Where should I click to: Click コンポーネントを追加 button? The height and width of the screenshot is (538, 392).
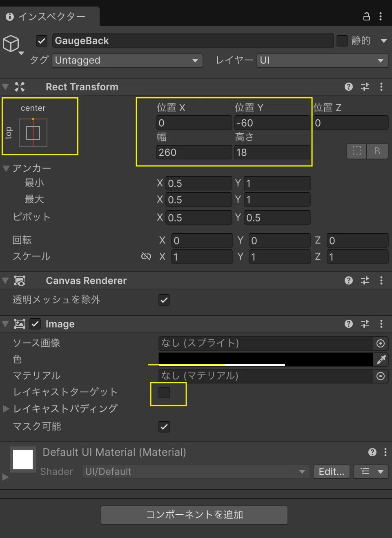pos(194,515)
